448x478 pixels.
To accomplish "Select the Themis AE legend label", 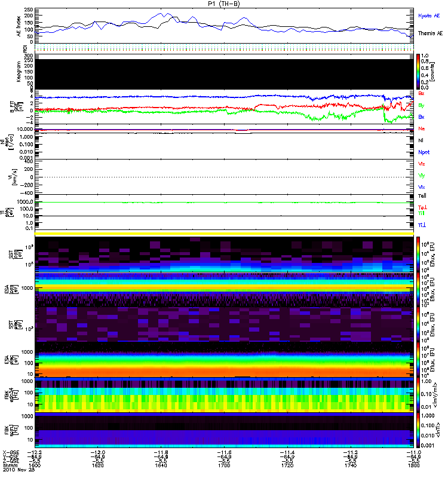I will click(430, 33).
